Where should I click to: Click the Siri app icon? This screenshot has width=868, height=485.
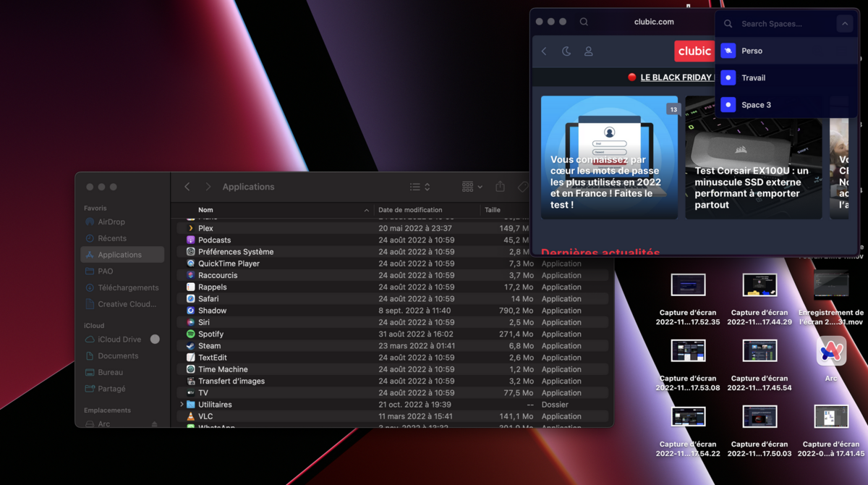191,322
